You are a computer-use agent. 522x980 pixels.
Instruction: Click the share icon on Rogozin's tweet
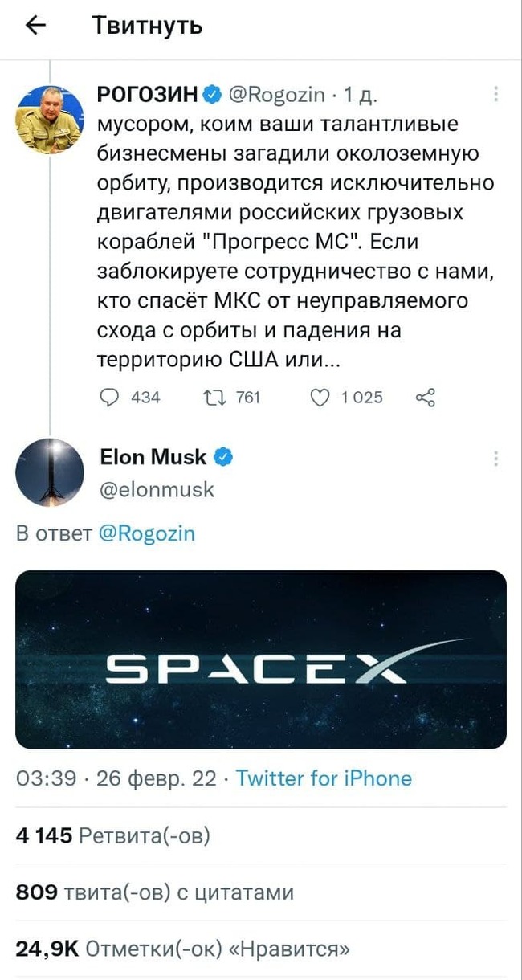[x=426, y=397]
